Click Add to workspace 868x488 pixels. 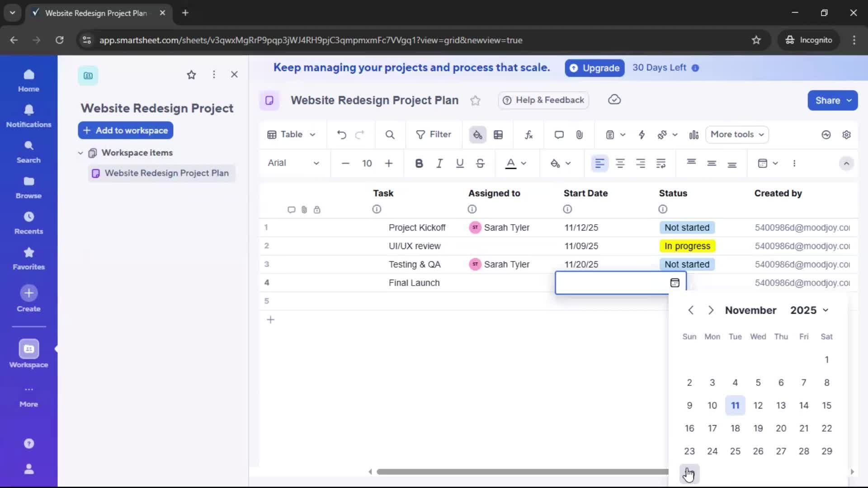[x=125, y=130]
